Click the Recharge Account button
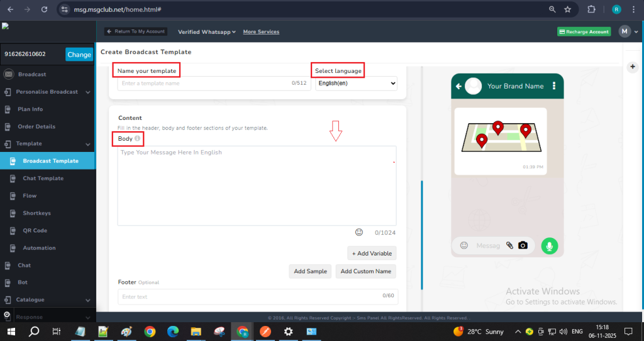 tap(584, 31)
